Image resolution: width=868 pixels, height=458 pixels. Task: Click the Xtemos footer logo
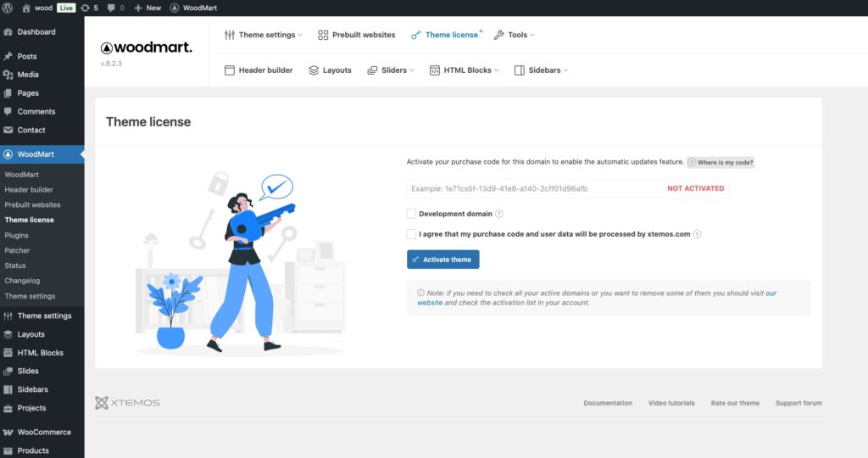coord(127,403)
